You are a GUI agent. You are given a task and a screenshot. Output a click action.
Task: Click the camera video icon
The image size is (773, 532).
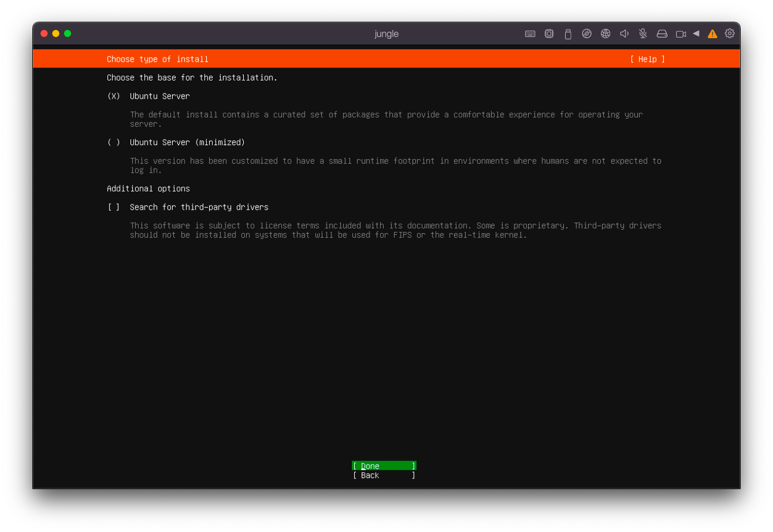[681, 34]
